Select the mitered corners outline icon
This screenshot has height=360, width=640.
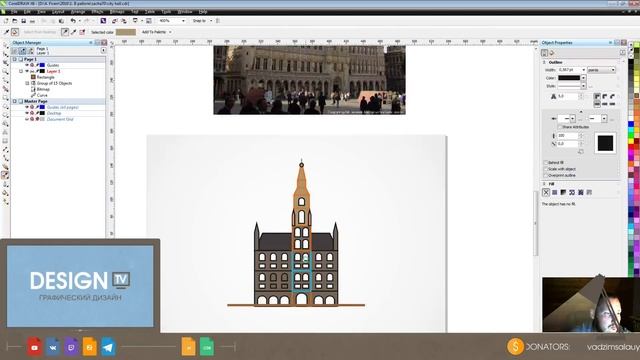[597, 96]
